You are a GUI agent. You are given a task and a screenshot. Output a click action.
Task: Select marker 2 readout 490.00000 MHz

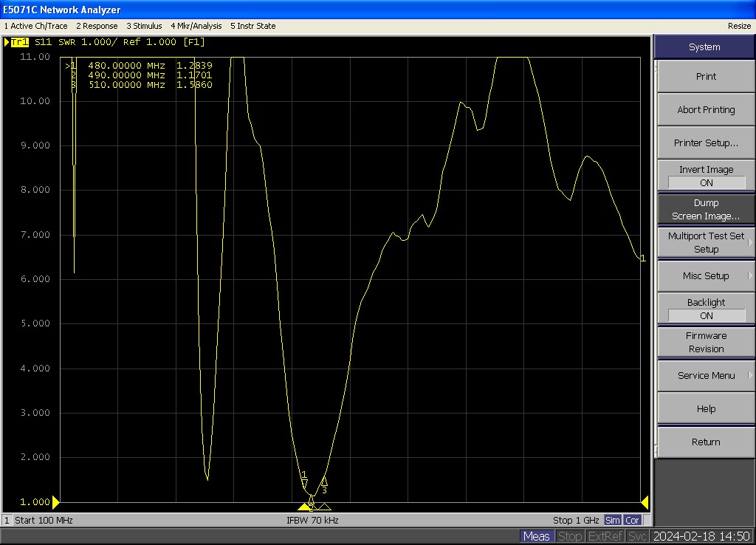(141, 75)
